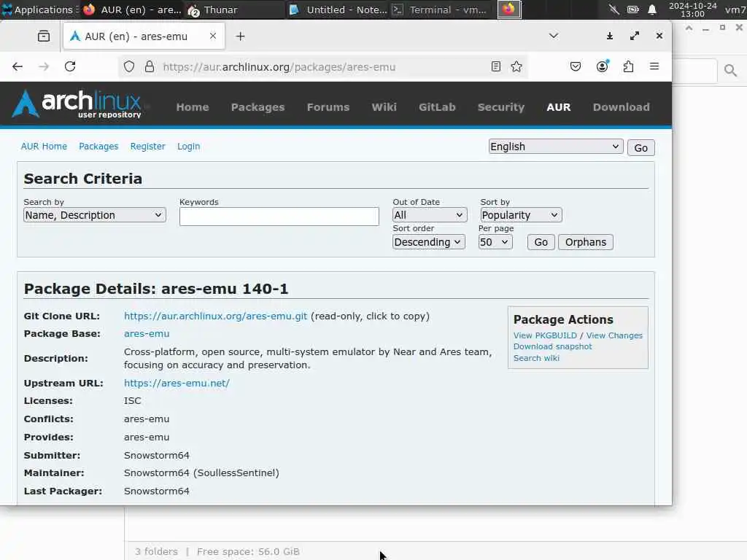Open Firefox account icon

point(603,66)
